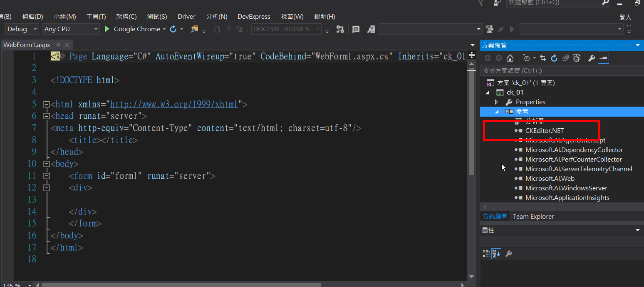Open the DOCTYPE: XHTML5 dropdown
Screen dimensions: 644x287
point(287,29)
